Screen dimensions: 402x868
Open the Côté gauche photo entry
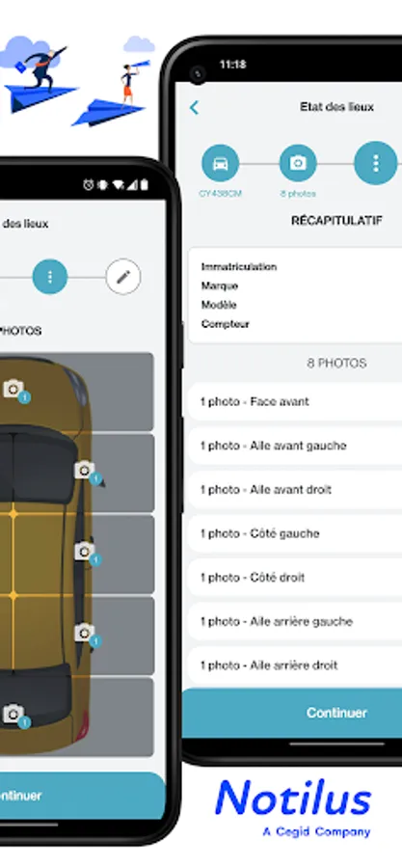coord(295,533)
